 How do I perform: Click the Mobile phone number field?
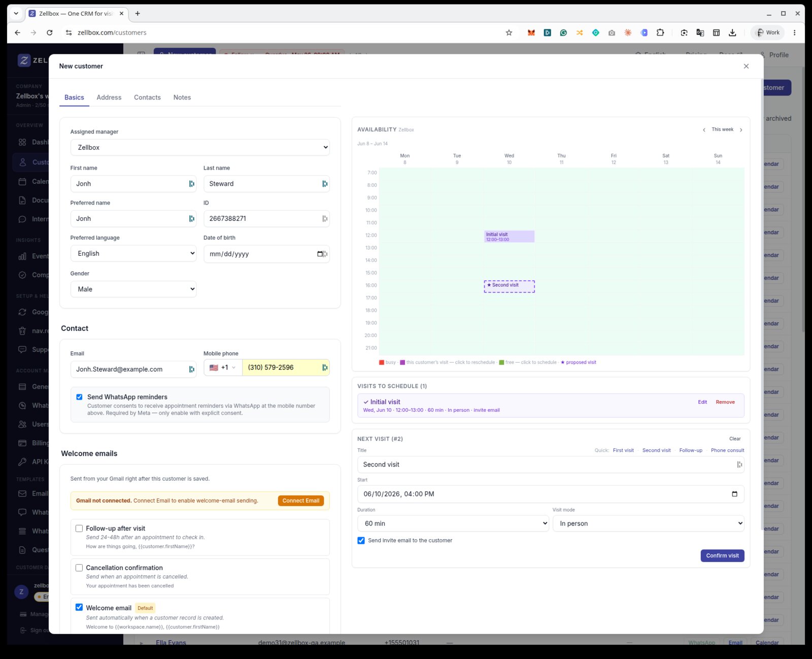coord(286,368)
